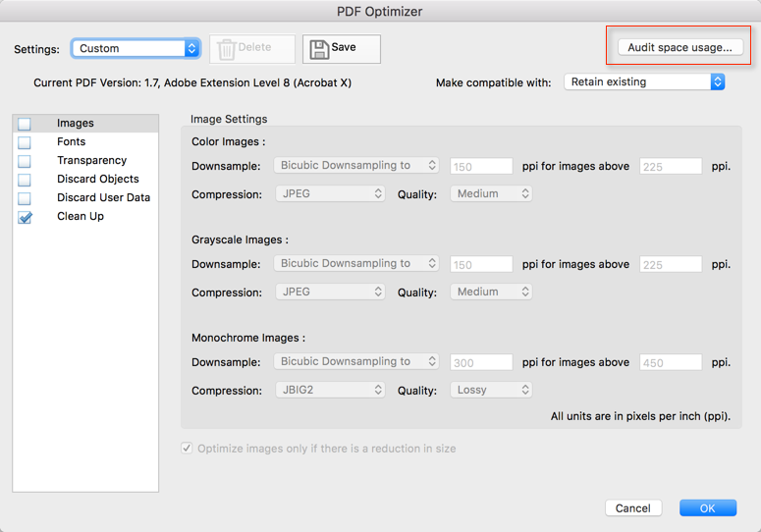The image size is (761, 532).
Task: Click the Save floppy disk icon
Action: pos(319,49)
